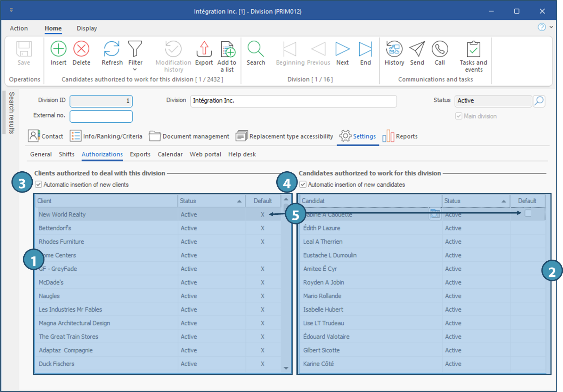563x392 pixels.
Task: Toggle Automatic insertion of new clients
Action: tap(39, 185)
